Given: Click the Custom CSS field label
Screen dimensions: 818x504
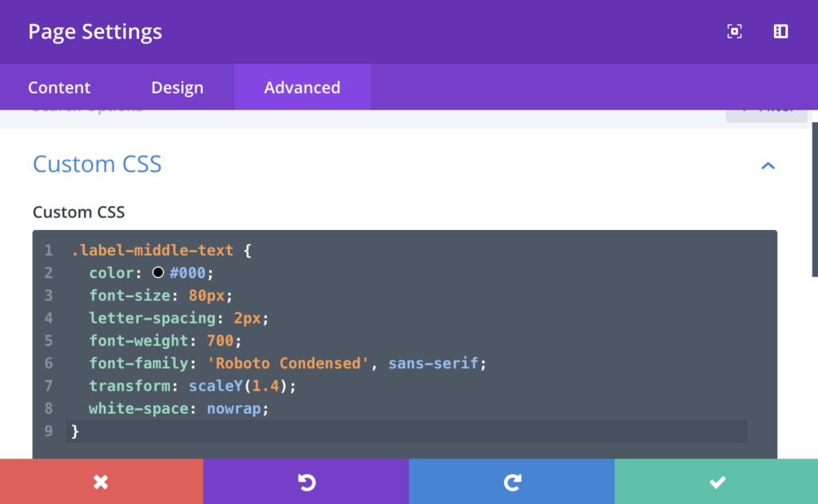Looking at the screenshot, I should coord(79,212).
